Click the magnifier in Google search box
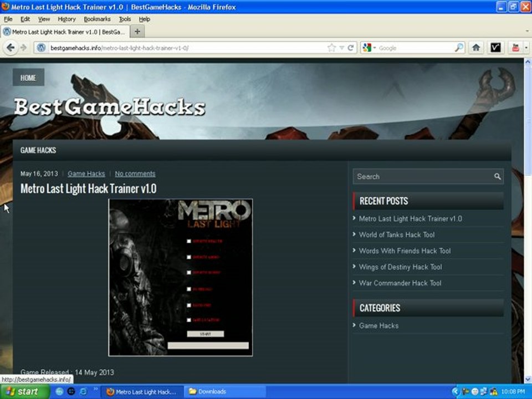This screenshot has height=399, width=532. [x=459, y=48]
